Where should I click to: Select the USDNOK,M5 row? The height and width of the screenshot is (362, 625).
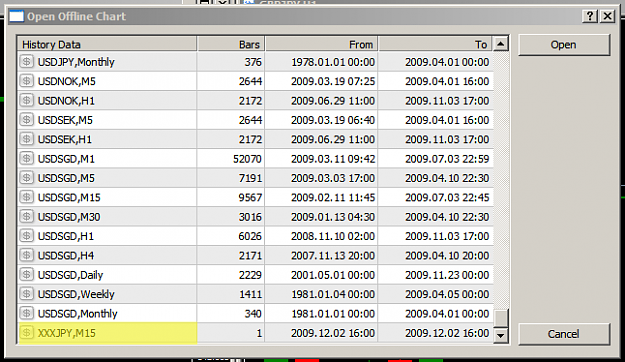click(256, 81)
